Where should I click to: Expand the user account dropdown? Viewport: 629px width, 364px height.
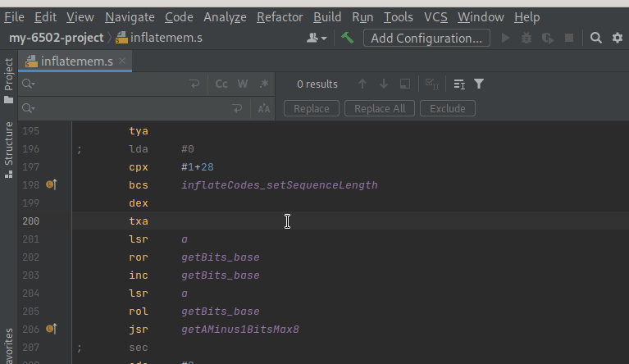pos(316,38)
